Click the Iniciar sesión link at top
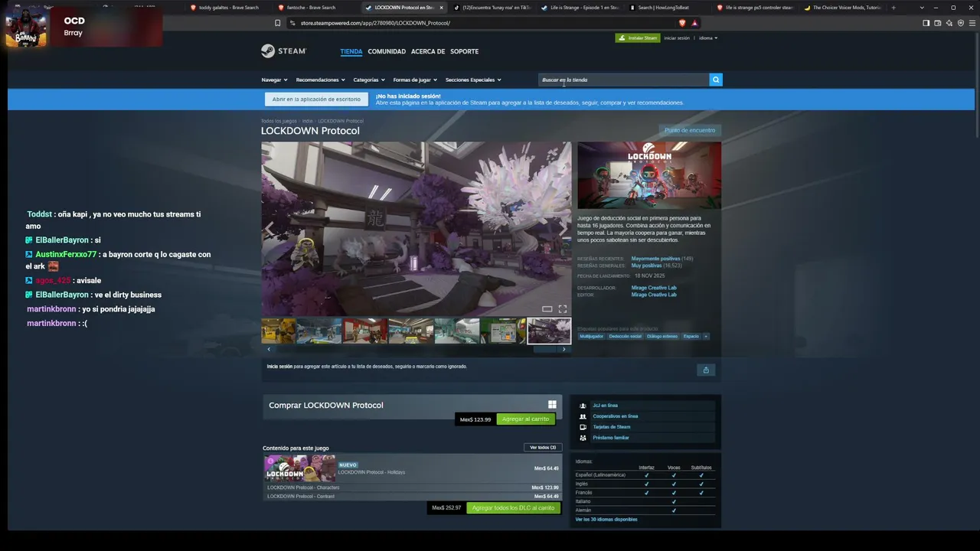The height and width of the screenshot is (551, 980). 677,38
